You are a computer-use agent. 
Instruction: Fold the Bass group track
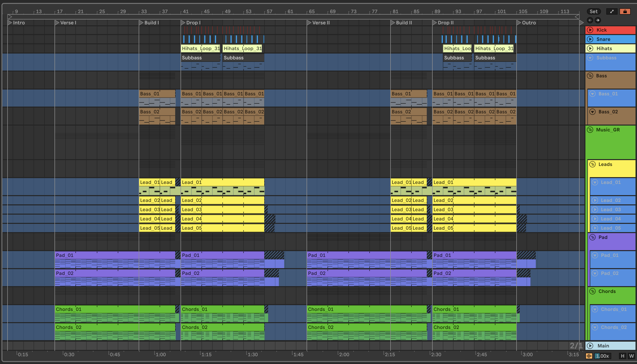coord(590,76)
